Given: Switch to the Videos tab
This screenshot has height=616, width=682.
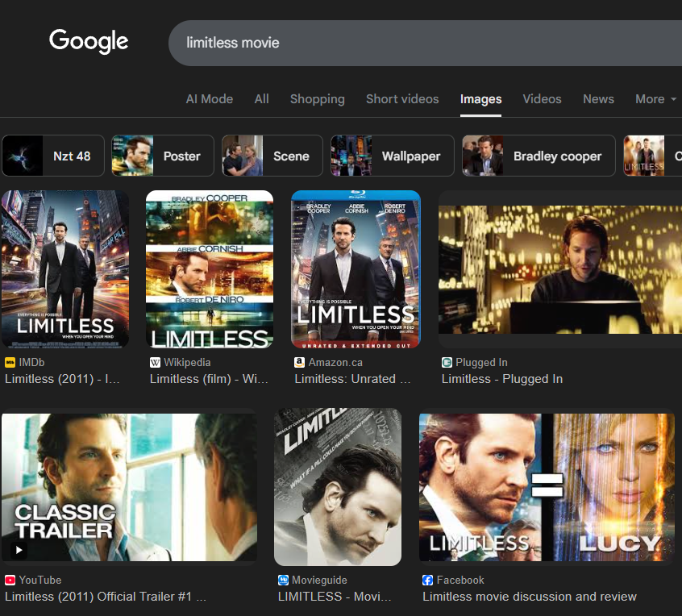Looking at the screenshot, I should click(x=542, y=99).
